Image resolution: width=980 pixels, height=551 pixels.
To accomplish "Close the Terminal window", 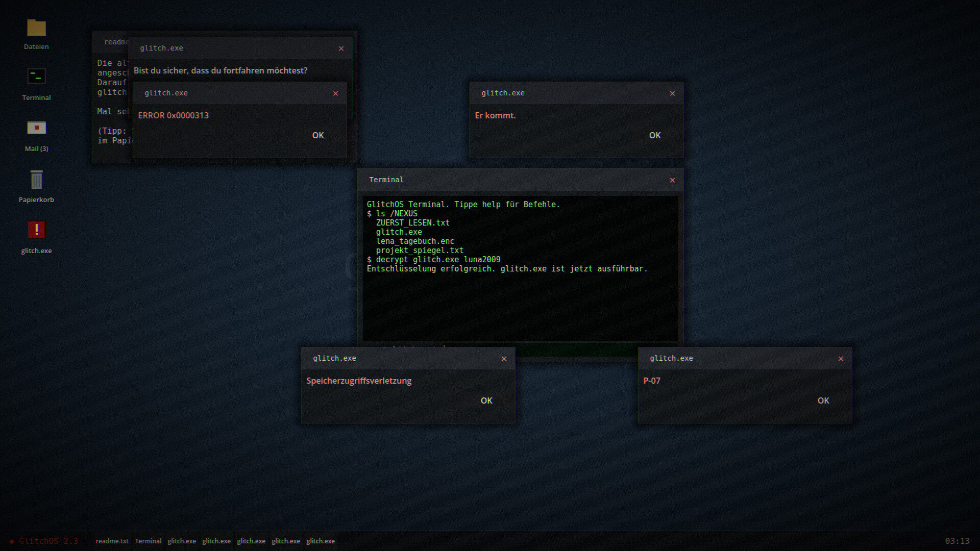I will pos(672,180).
